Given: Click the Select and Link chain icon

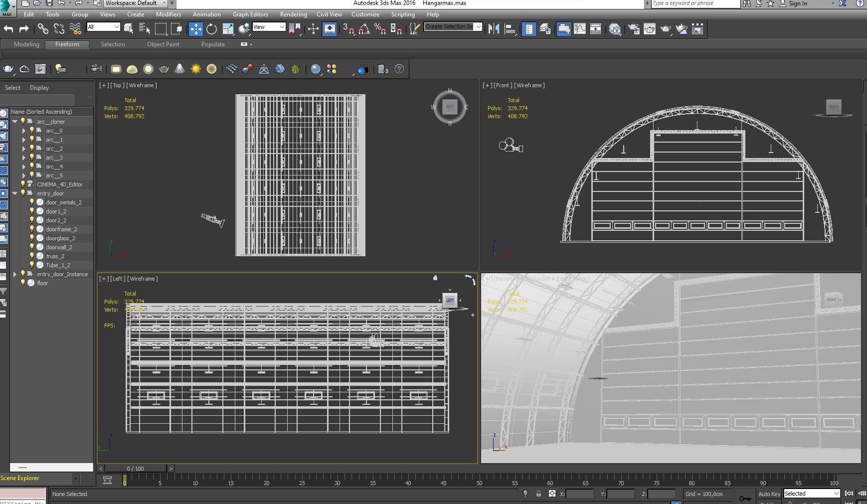Looking at the screenshot, I should pyautogui.click(x=43, y=29).
